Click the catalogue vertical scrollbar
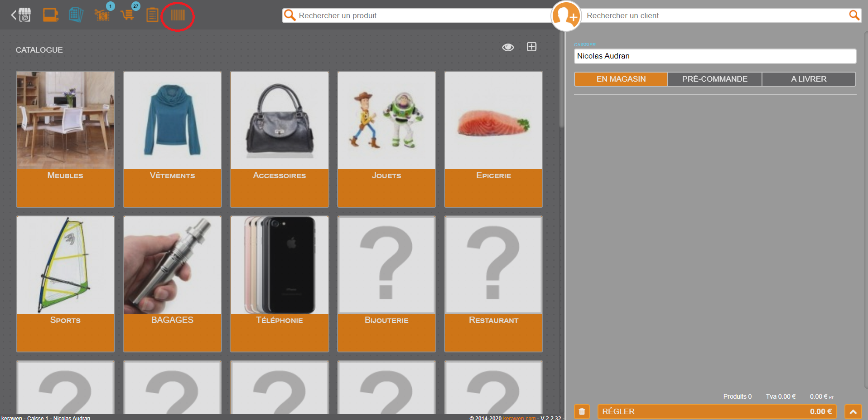This screenshot has height=420, width=868. [x=562, y=79]
